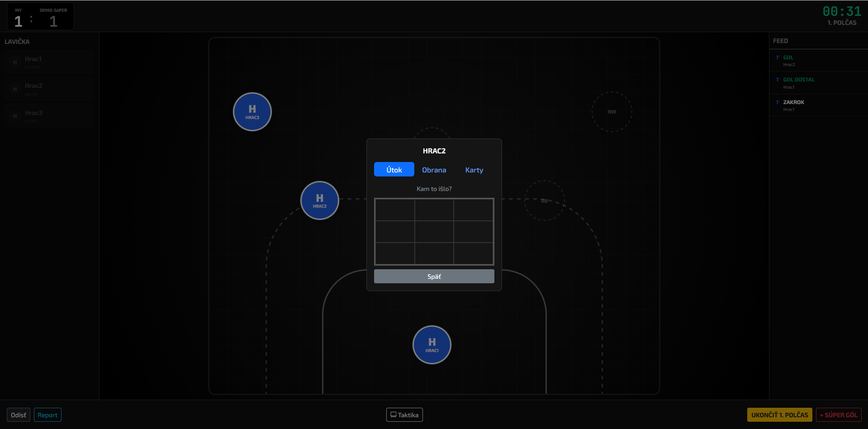Pick the top-left cell of goal grid
The height and width of the screenshot is (429, 868).
tap(395, 210)
